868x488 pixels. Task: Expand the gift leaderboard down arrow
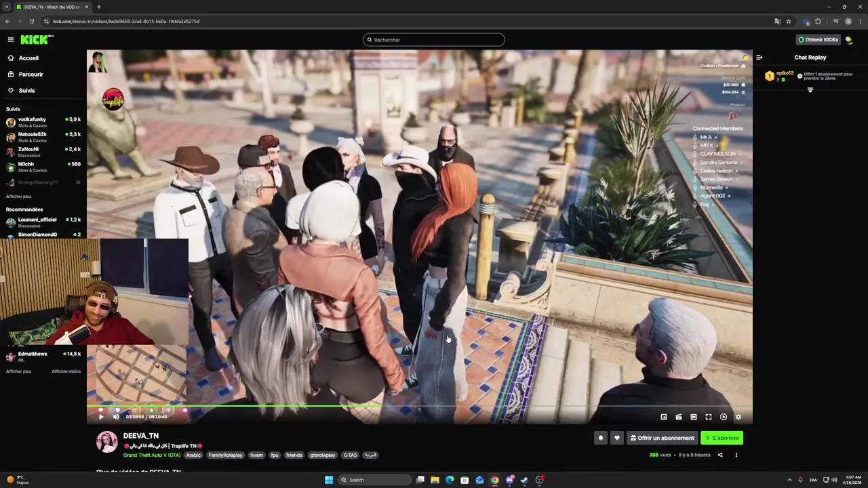pos(810,90)
